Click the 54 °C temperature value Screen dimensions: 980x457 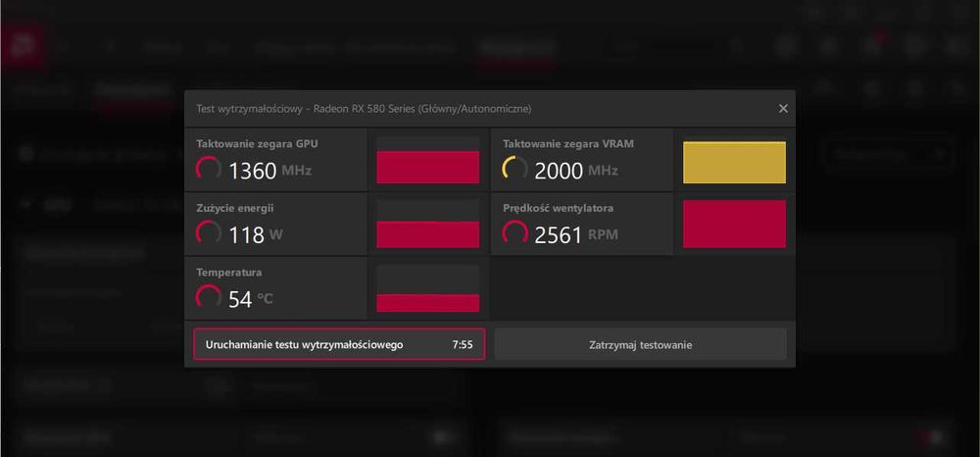tap(251, 299)
